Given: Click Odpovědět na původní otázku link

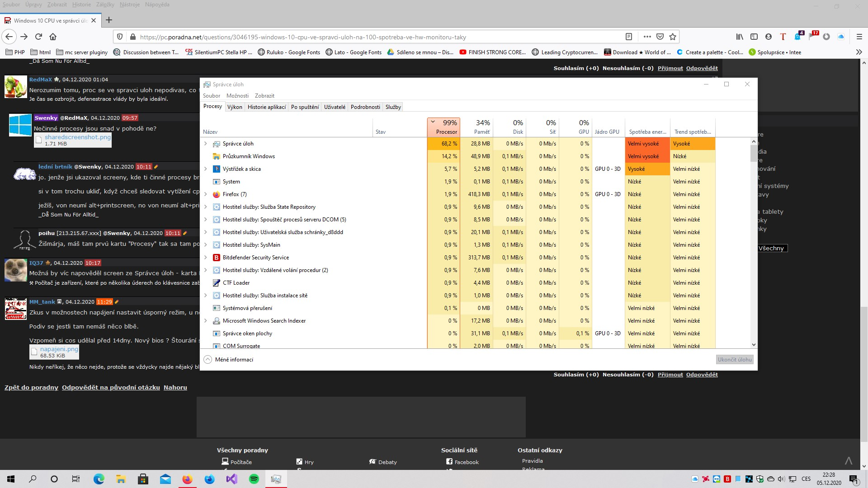Looking at the screenshot, I should [x=111, y=387].
